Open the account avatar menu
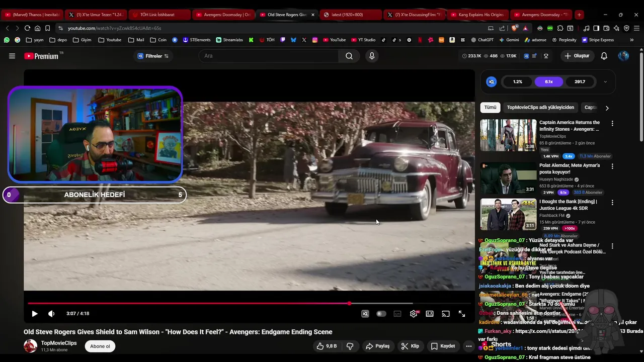This screenshot has height=362, width=644. (x=623, y=56)
